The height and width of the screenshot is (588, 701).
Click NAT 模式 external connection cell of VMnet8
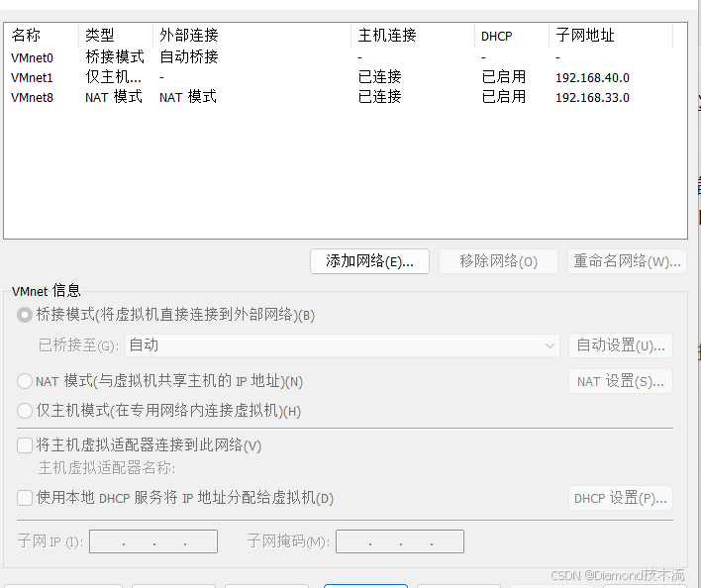pyautogui.click(x=188, y=97)
